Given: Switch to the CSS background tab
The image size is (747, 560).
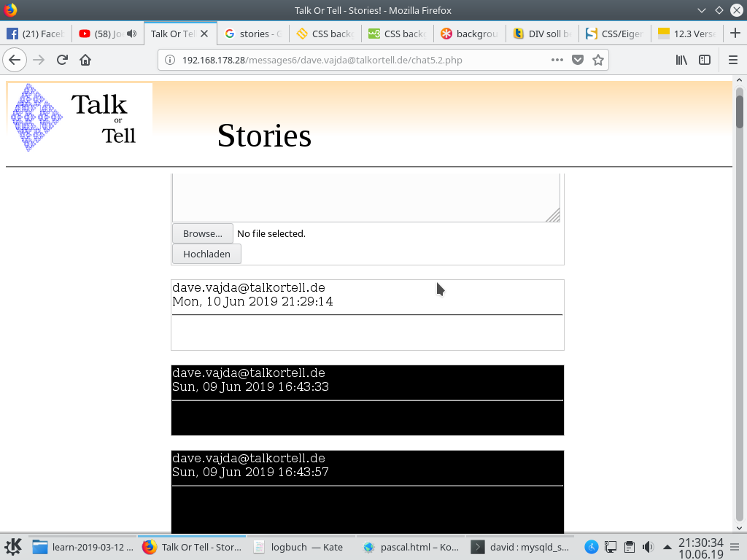Looking at the screenshot, I should coord(324,33).
